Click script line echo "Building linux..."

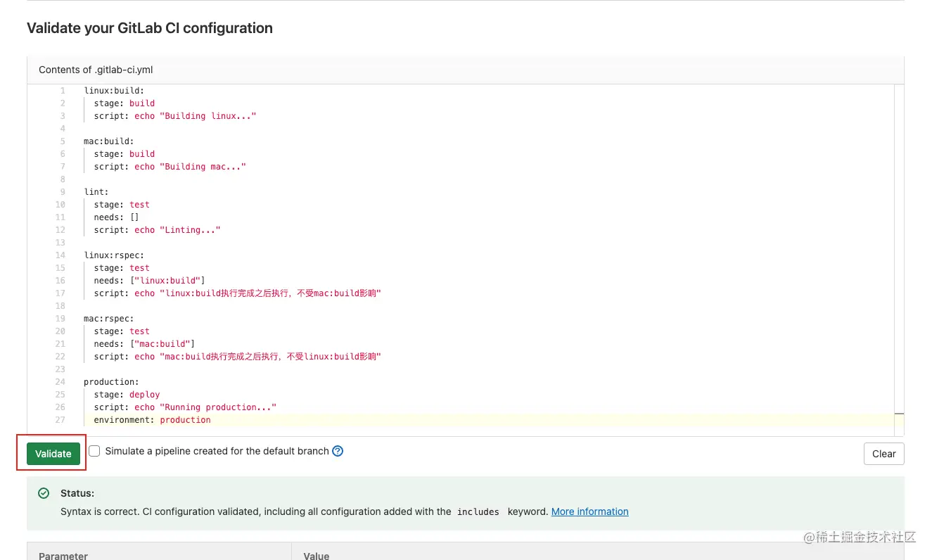[x=175, y=116]
